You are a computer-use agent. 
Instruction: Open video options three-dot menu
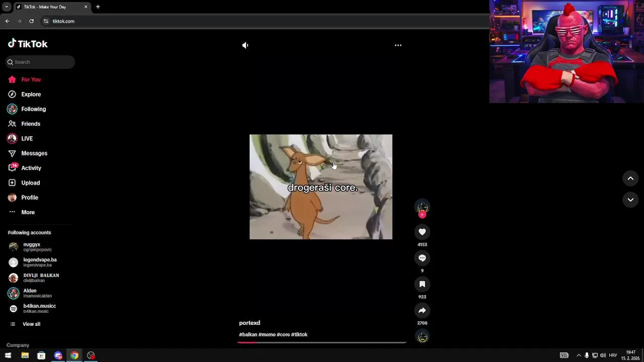(x=398, y=45)
